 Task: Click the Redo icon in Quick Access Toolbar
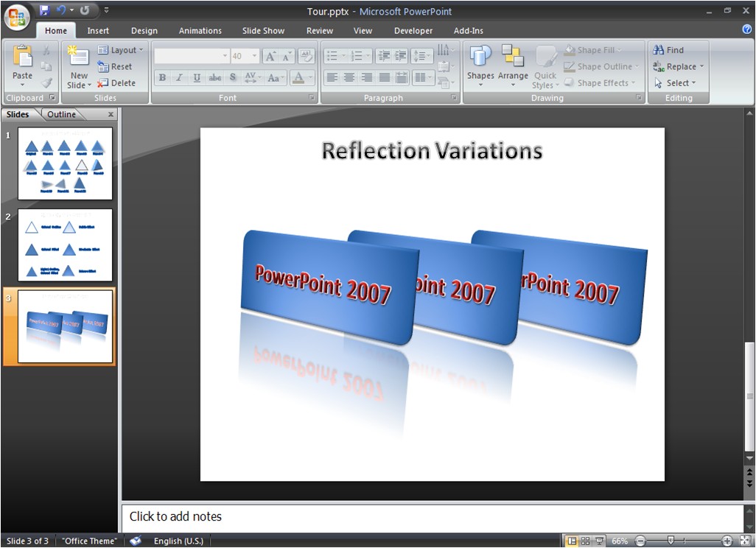pos(85,10)
